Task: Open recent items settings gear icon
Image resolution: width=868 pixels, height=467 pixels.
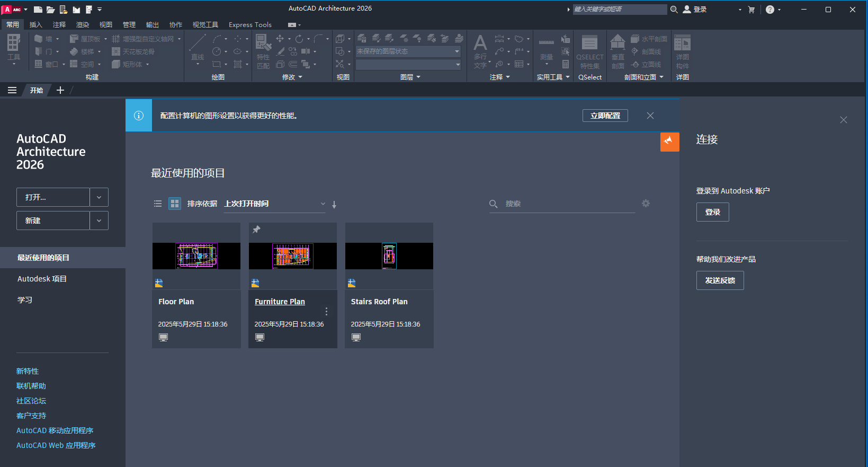Action: [x=646, y=204]
